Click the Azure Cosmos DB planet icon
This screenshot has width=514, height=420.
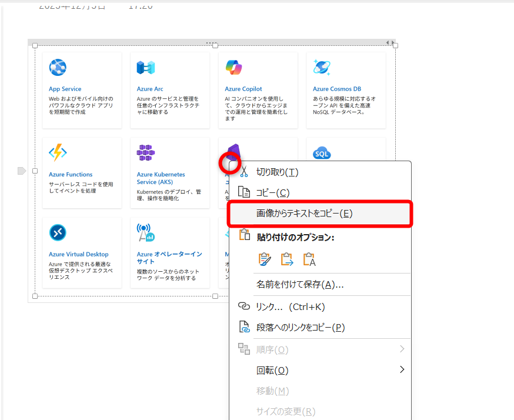[322, 67]
